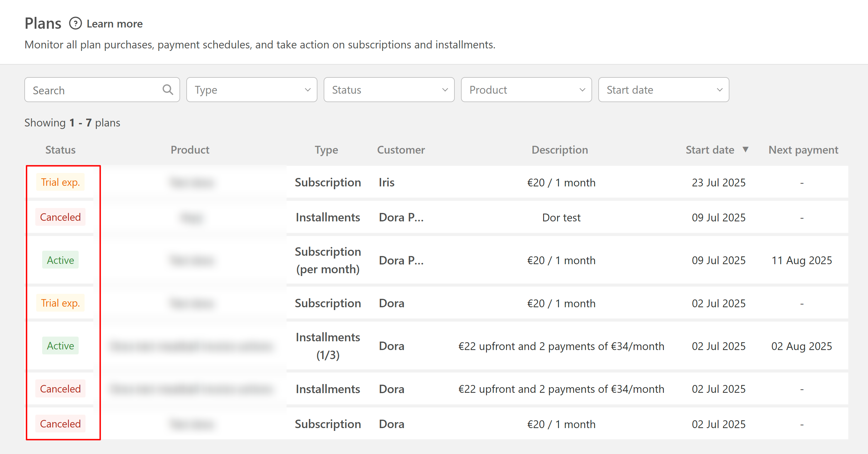Click the search magnifier icon
Image resolution: width=868 pixels, height=454 pixels.
pyautogui.click(x=168, y=90)
